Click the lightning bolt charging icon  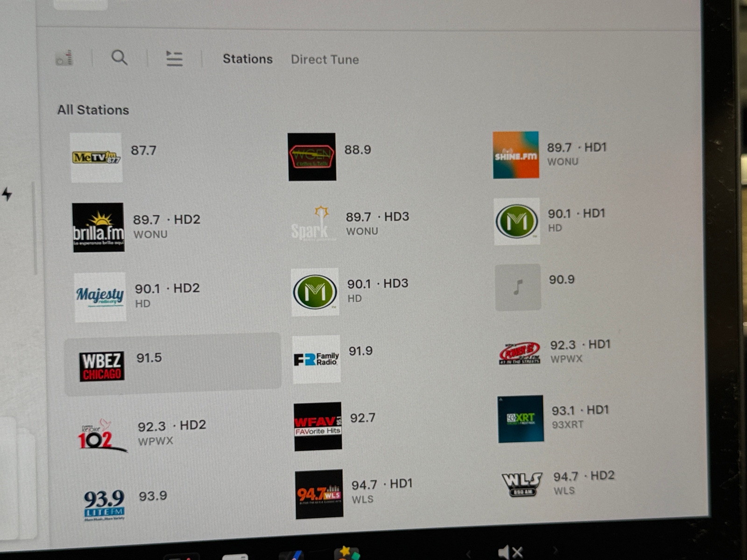[x=7, y=194]
